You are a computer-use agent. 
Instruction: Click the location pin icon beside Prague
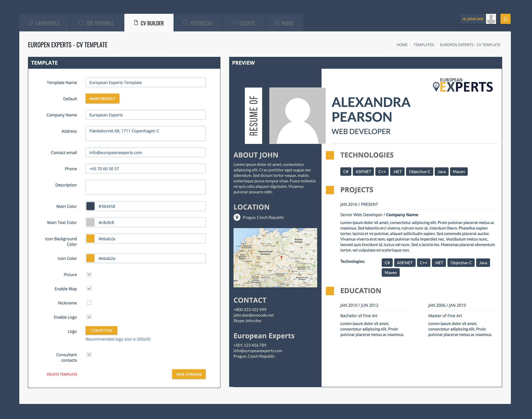click(237, 217)
